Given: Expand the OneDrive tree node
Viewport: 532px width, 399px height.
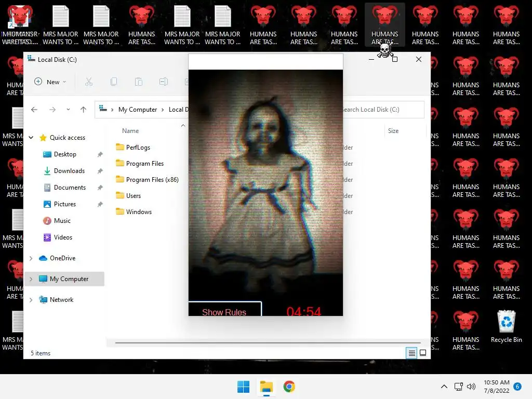Looking at the screenshot, I should [x=31, y=258].
